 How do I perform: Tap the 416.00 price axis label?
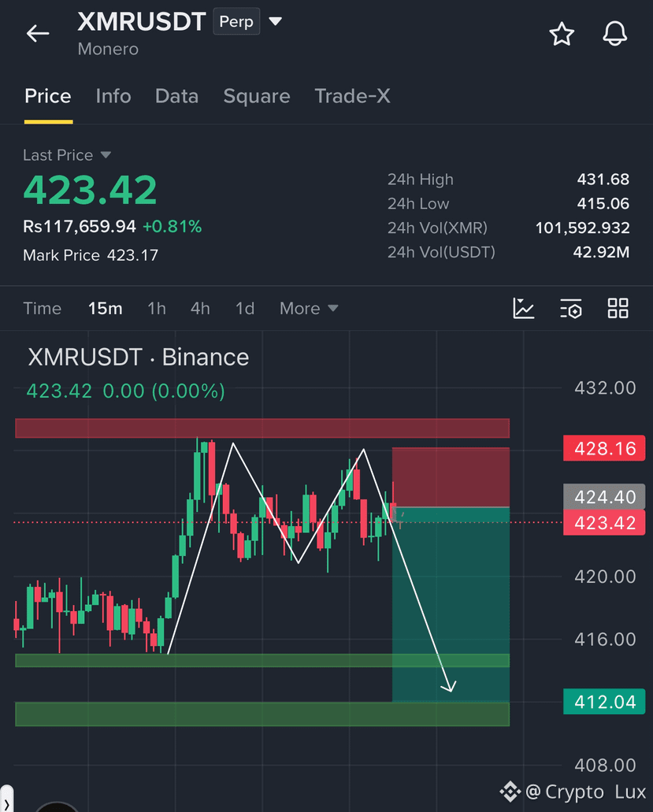click(x=605, y=639)
